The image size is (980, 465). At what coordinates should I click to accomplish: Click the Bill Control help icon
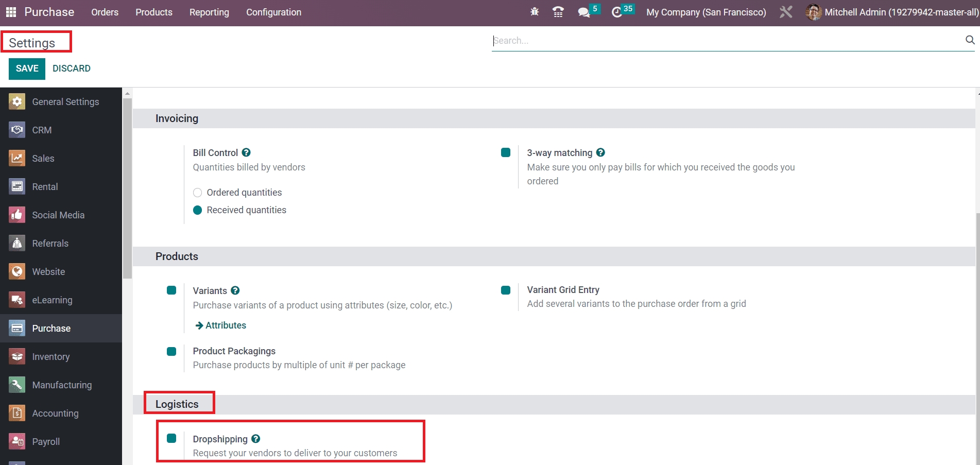(246, 152)
